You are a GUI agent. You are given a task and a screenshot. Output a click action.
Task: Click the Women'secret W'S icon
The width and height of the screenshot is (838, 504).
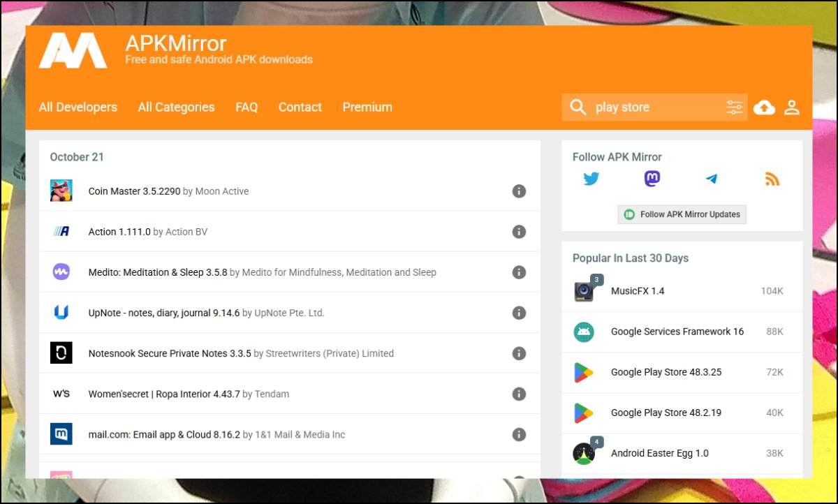coord(61,393)
